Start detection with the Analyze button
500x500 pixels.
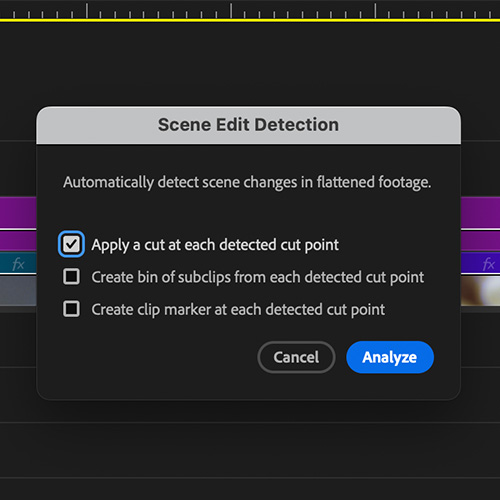(x=390, y=357)
